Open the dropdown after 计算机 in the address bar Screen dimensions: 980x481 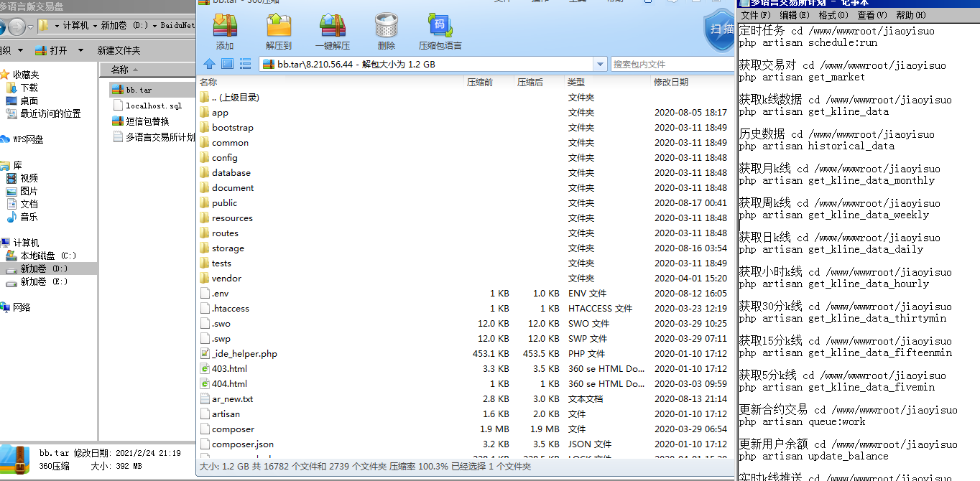click(96, 26)
